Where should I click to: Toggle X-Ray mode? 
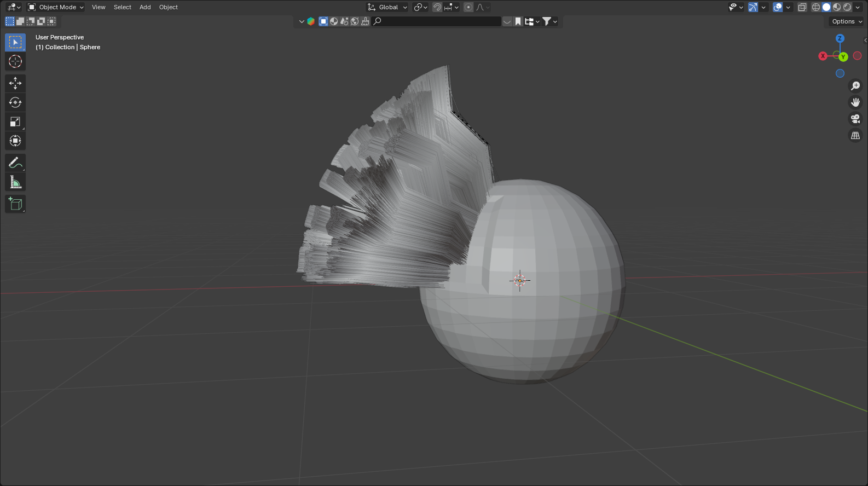802,7
